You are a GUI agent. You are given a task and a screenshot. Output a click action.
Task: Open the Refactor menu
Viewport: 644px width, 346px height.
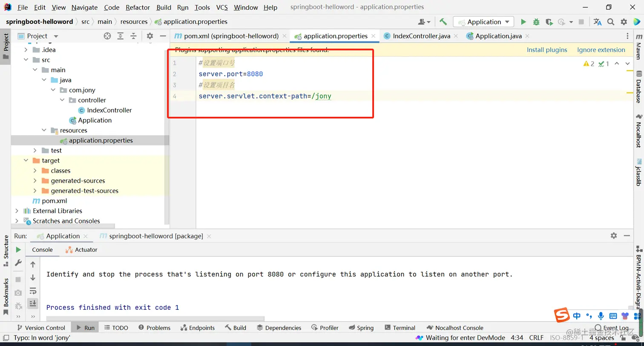pos(138,7)
